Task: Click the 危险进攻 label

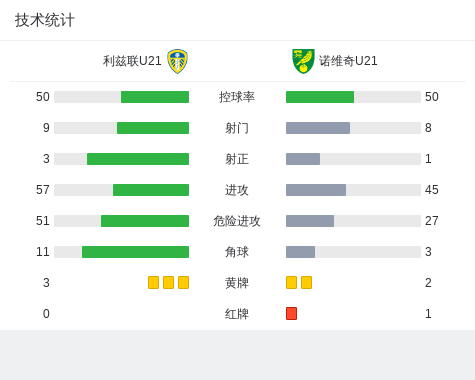Action: pos(237,221)
